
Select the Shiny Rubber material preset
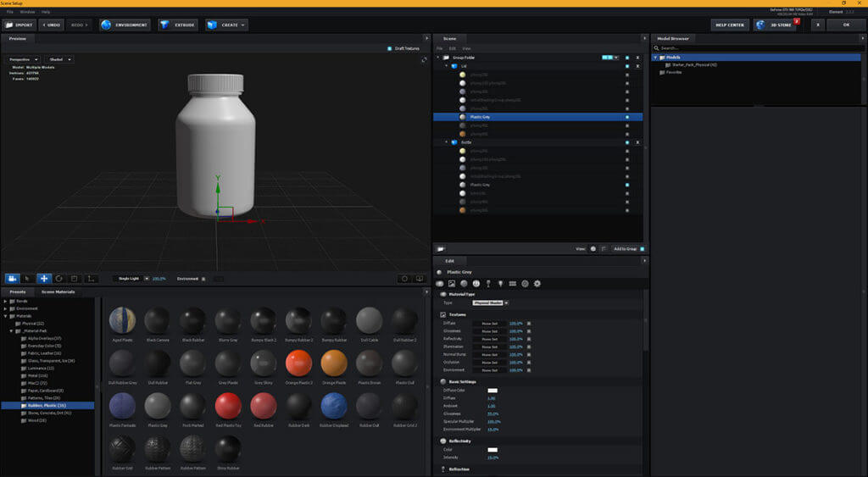[228, 449]
